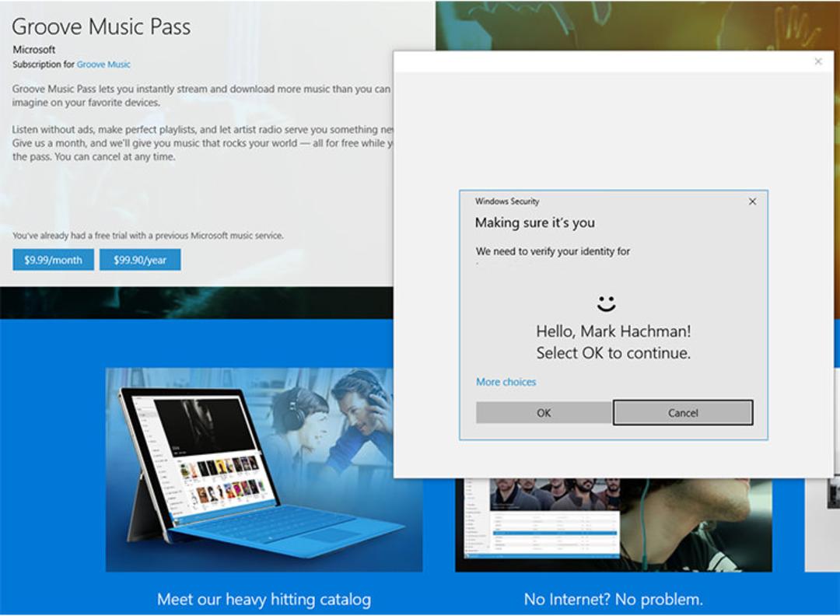Click the Groove Music Pass title
The width and height of the screenshot is (840, 616).
point(101,26)
